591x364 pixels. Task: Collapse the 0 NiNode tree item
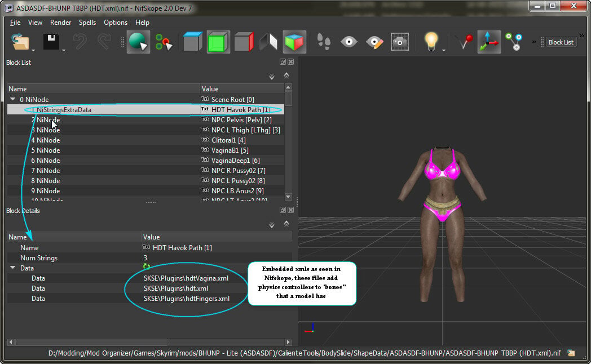pos(13,99)
